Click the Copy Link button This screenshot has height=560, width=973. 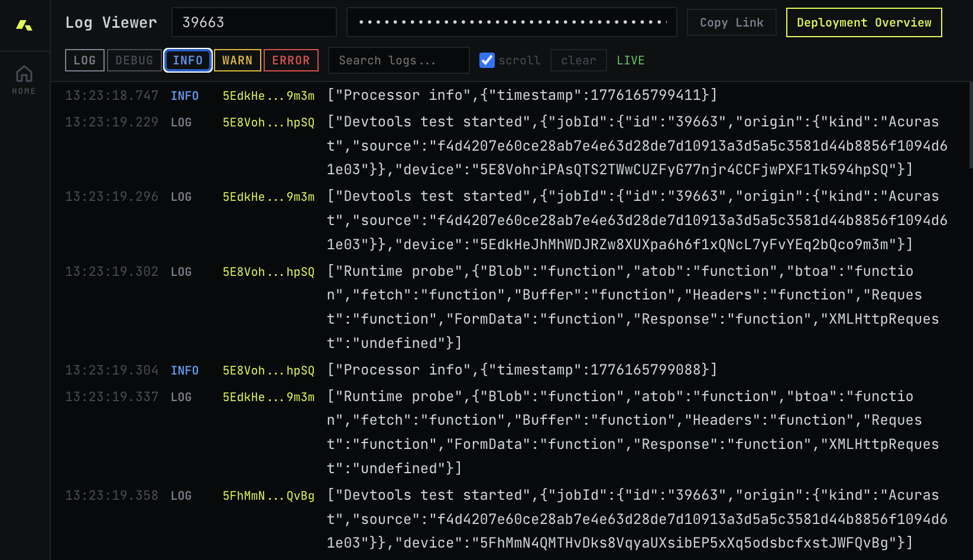pos(731,22)
